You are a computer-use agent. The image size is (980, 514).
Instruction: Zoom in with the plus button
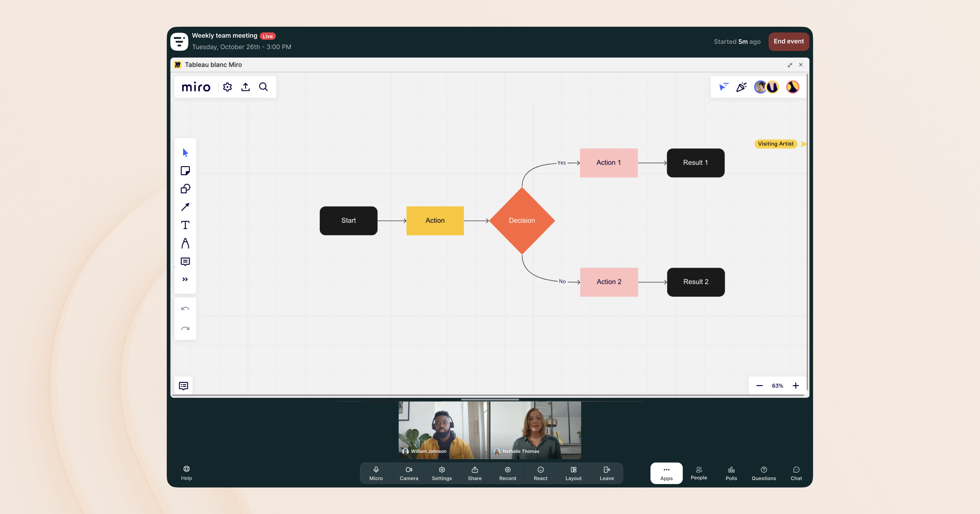796,386
